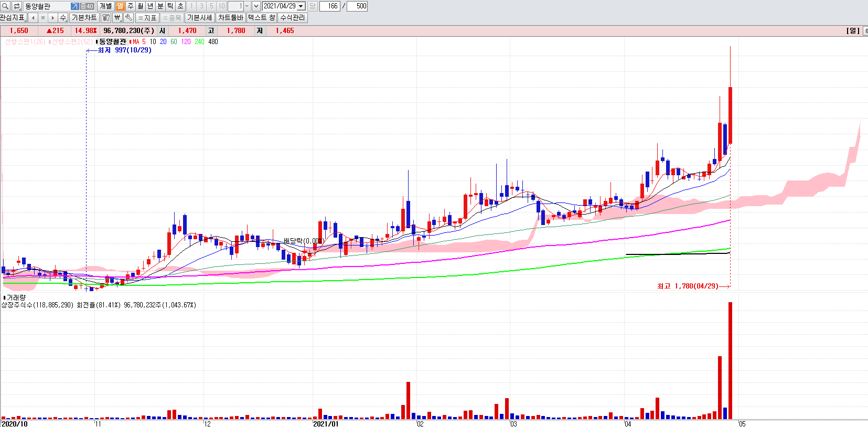Switch chart to 월 (monthly) period

(x=140, y=6)
